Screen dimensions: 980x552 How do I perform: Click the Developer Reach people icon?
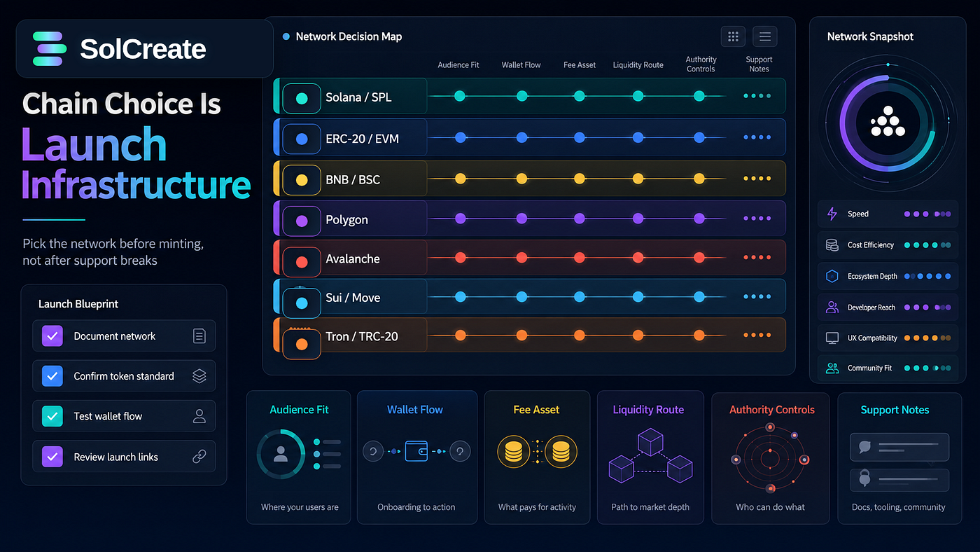pos(832,307)
